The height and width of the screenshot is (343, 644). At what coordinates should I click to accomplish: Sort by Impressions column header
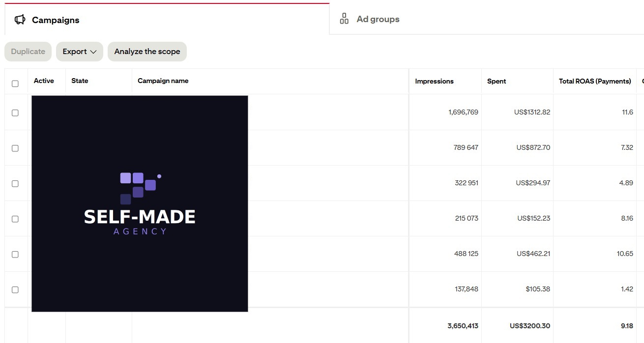pyautogui.click(x=434, y=81)
